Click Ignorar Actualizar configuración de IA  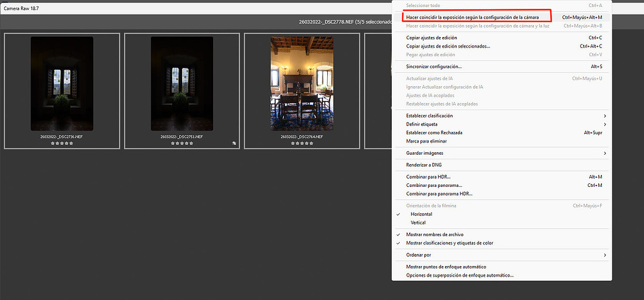pos(502,87)
